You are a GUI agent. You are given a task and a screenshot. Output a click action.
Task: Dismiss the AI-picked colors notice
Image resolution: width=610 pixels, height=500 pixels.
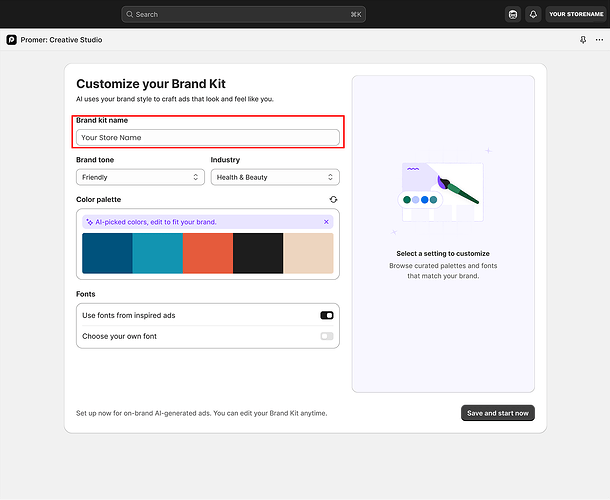326,222
